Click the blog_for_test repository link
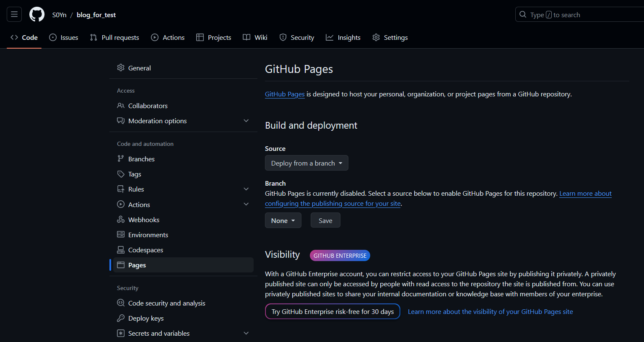 [96, 15]
